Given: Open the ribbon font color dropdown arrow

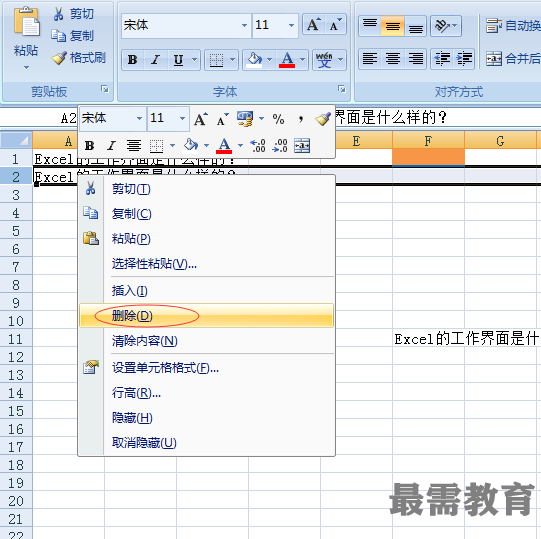Looking at the screenshot, I should [303, 60].
